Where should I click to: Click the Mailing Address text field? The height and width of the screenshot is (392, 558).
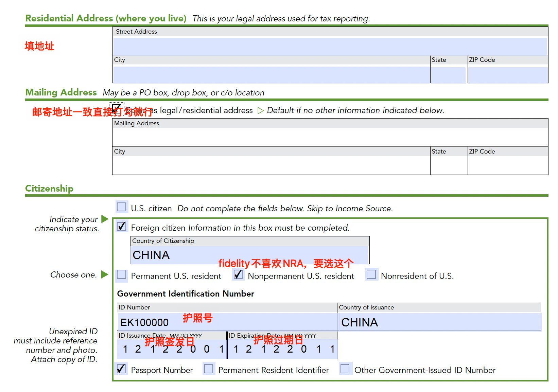click(x=330, y=137)
